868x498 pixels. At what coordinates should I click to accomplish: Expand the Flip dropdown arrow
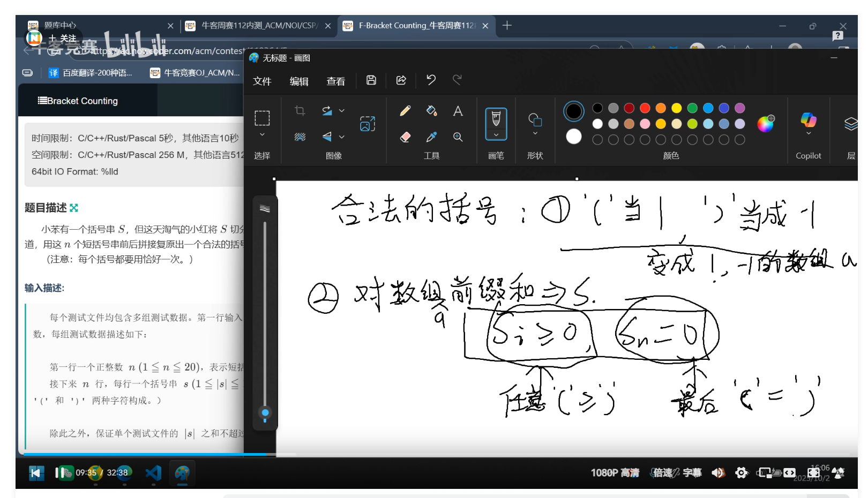[342, 137]
